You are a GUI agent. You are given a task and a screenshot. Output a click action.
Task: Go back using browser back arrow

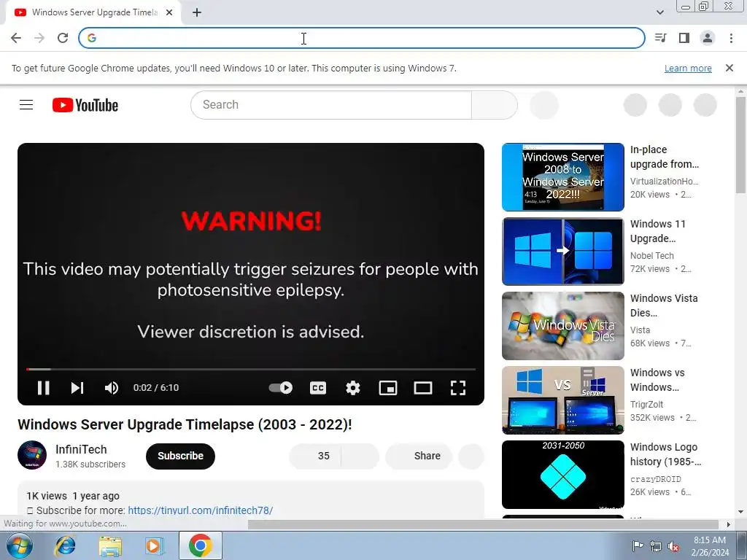tap(16, 38)
